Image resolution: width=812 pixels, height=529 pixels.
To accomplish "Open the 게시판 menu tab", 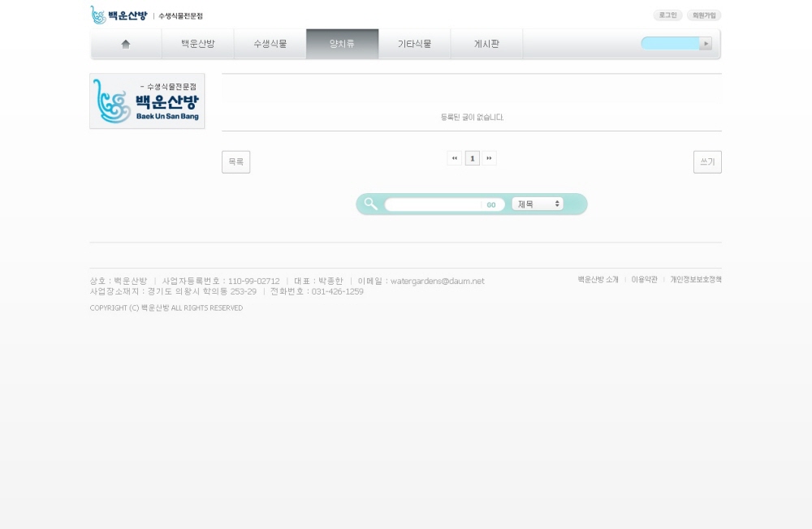I will tap(486, 44).
